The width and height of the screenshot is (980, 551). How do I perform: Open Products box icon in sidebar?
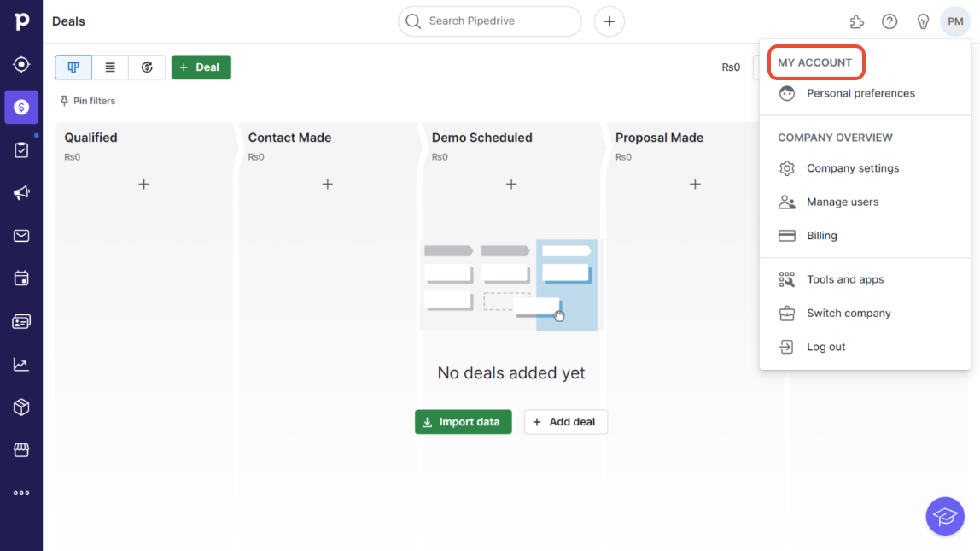(x=21, y=407)
